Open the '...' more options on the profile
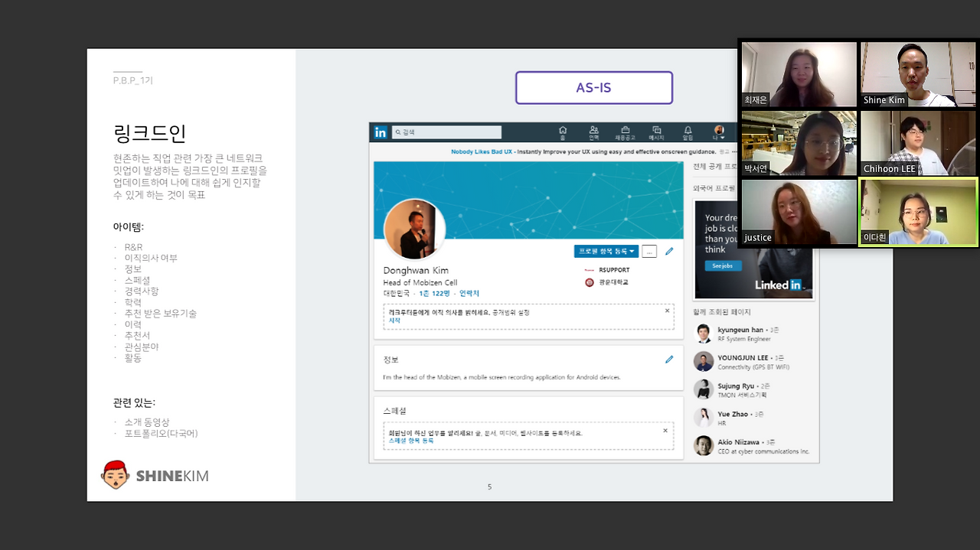Image resolution: width=980 pixels, height=550 pixels. pyautogui.click(x=649, y=251)
